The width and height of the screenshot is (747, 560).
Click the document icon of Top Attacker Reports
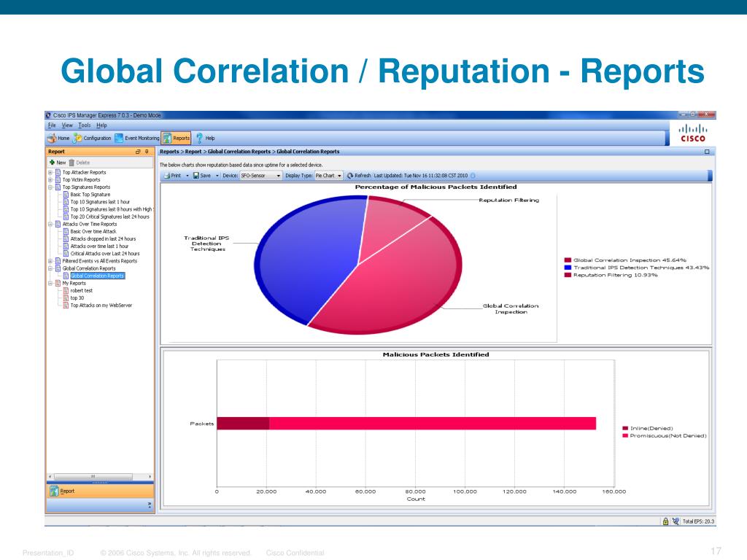[58, 172]
